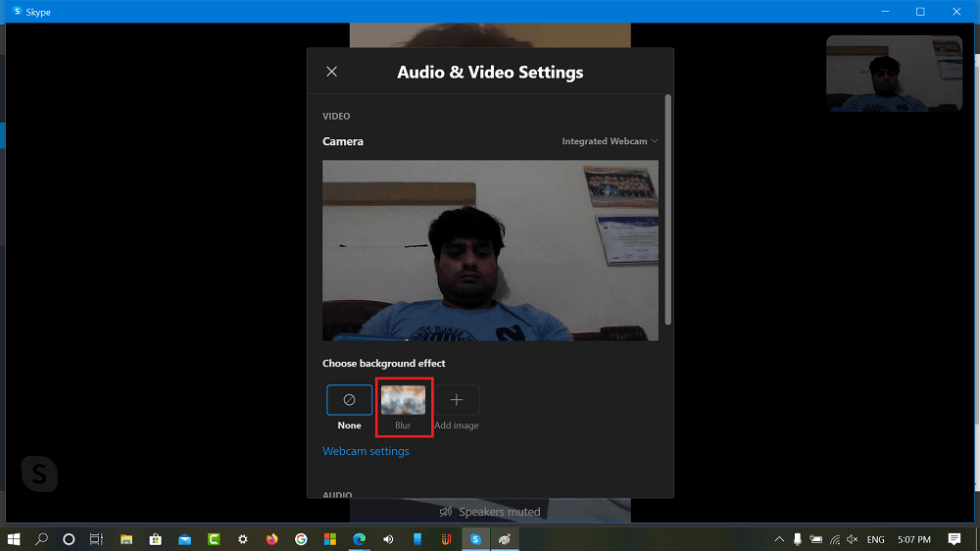Open the Windows Start menu

[x=13, y=539]
